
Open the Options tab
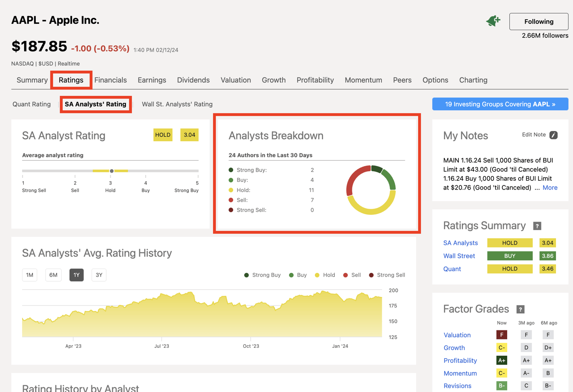pos(435,80)
